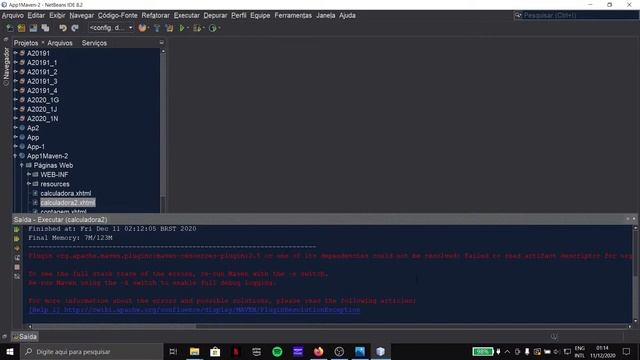The width and height of the screenshot is (640, 360).
Task: Open the Equipe menu
Action: click(x=260, y=16)
